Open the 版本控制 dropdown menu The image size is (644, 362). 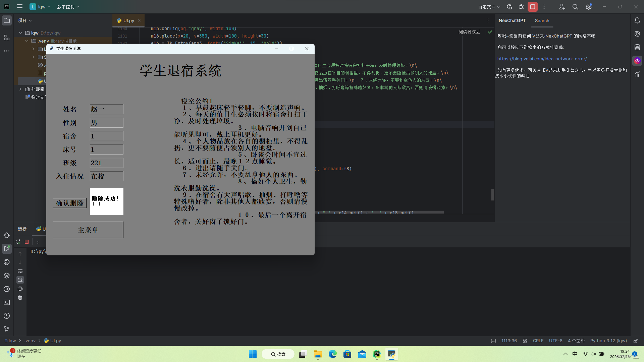(68, 7)
